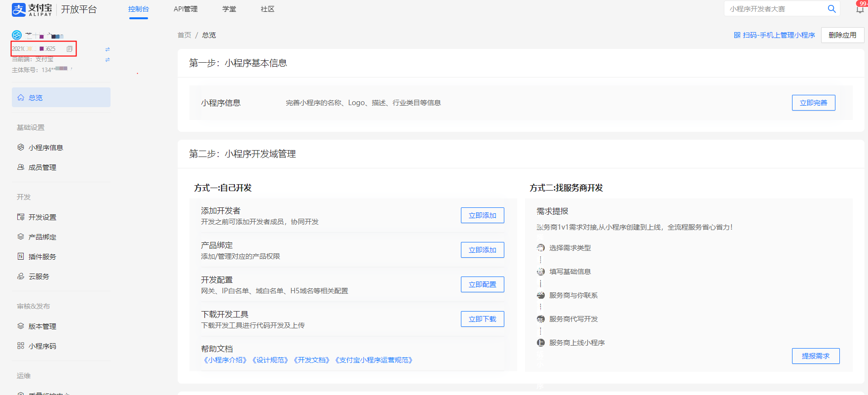Click the 方式一:自己开发 heading
Viewport: 868px width, 395px height.
coord(223,188)
